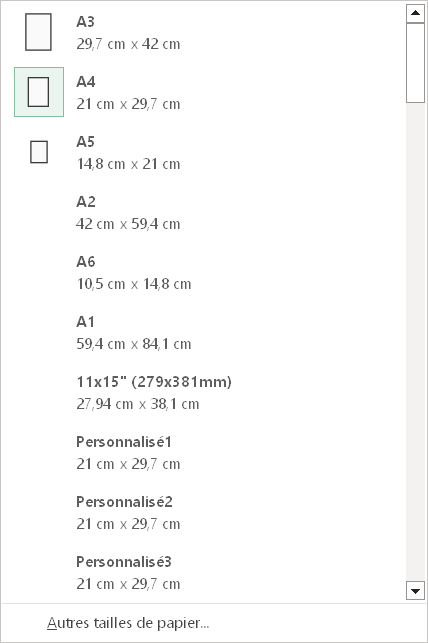The image size is (428, 643).
Task: Select the A2 paper size
Action: click(204, 212)
